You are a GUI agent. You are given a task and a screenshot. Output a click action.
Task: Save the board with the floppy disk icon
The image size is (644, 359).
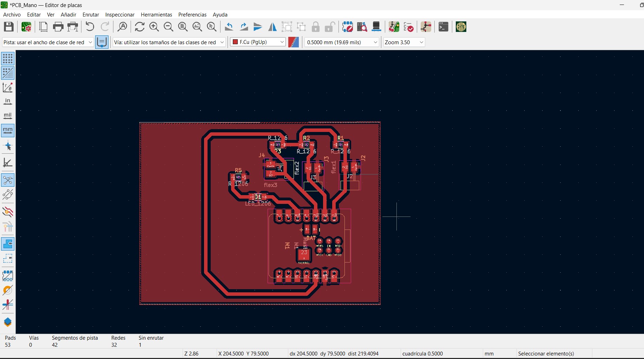coord(9,27)
